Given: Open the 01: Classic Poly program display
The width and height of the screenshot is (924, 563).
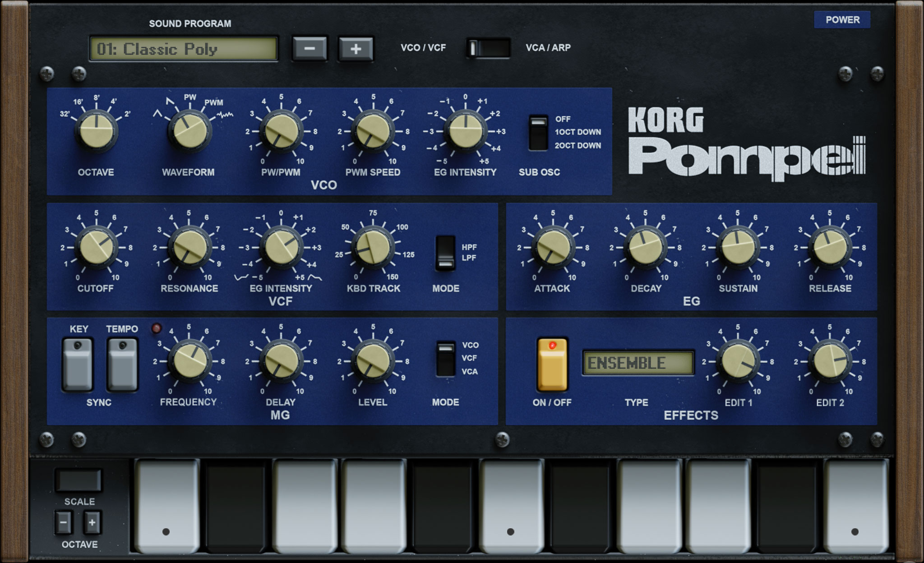Looking at the screenshot, I should [x=184, y=48].
